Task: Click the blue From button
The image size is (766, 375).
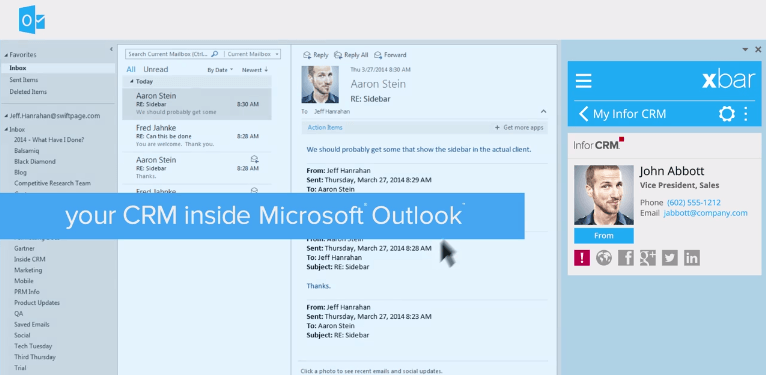Action: click(604, 235)
